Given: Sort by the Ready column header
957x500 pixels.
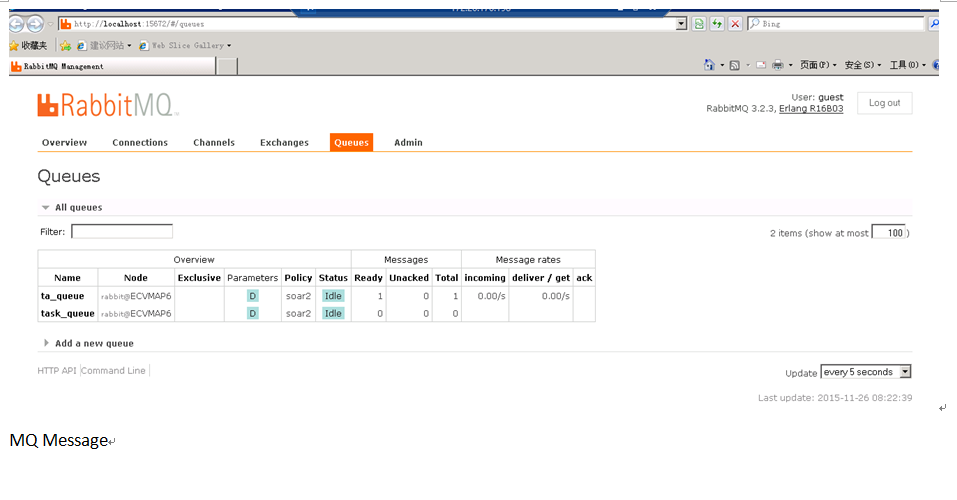Looking at the screenshot, I should (x=368, y=278).
